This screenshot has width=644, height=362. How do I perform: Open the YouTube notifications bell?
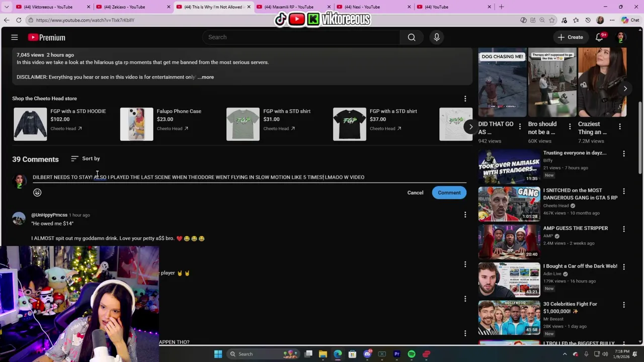point(599,37)
